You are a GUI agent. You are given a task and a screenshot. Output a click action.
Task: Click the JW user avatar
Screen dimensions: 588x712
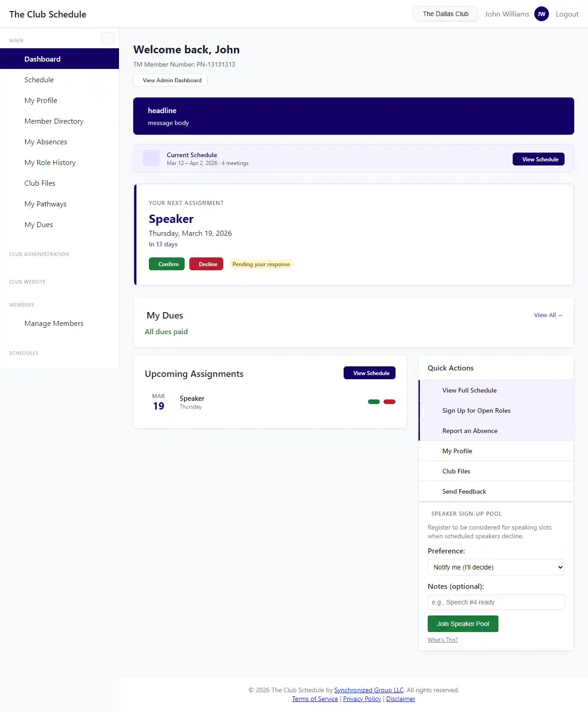541,14
